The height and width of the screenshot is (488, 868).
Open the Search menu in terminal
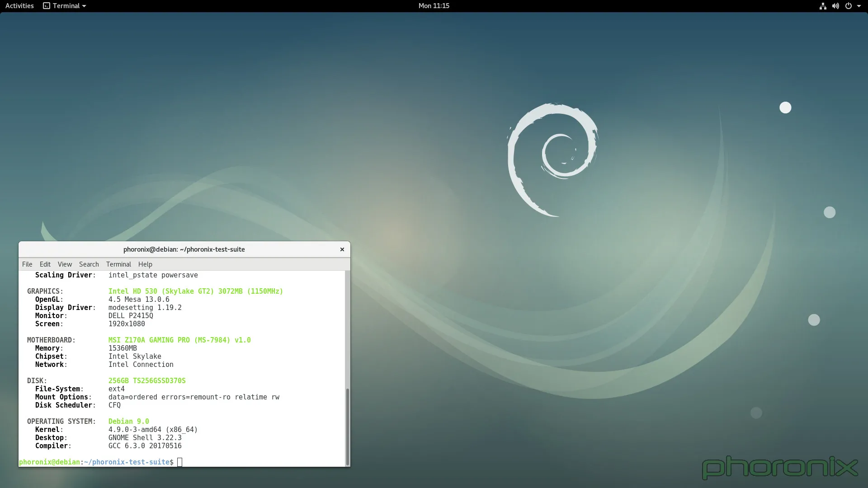click(x=89, y=264)
